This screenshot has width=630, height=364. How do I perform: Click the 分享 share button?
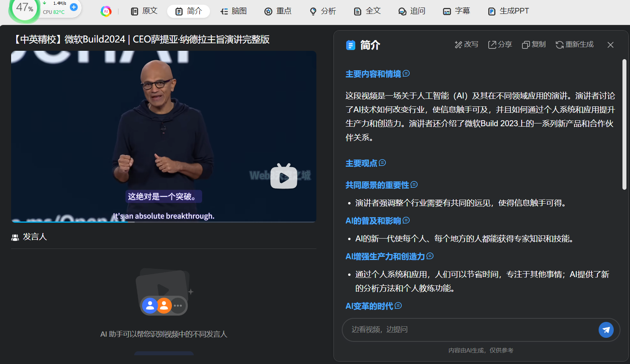[x=500, y=44]
